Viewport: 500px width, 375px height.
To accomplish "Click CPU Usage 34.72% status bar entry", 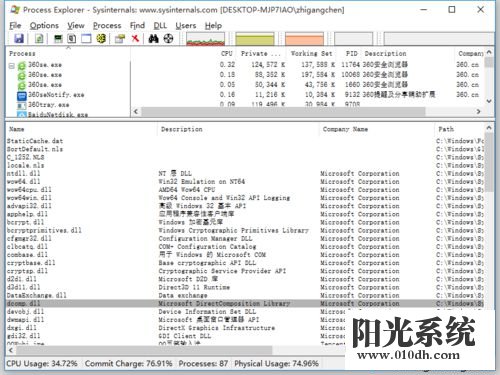I will coord(42,364).
